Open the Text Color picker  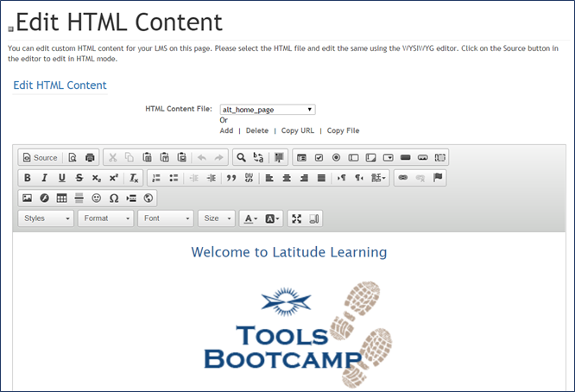point(251,218)
